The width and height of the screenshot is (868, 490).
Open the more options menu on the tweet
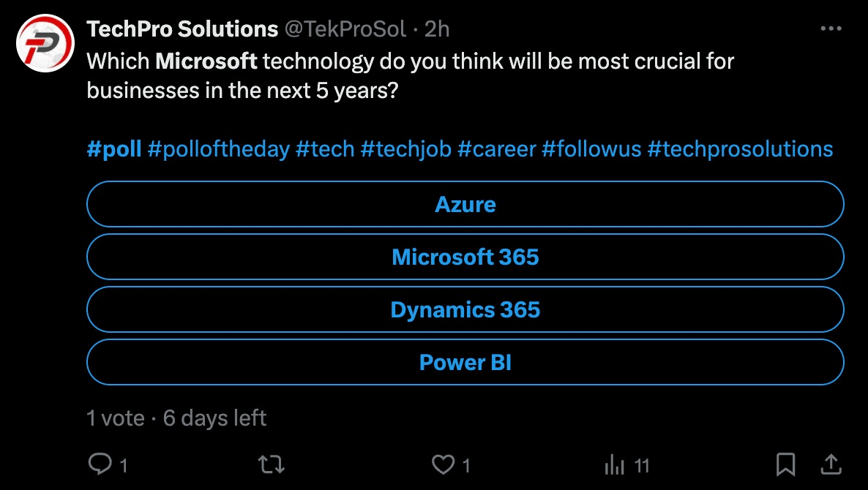point(831,28)
